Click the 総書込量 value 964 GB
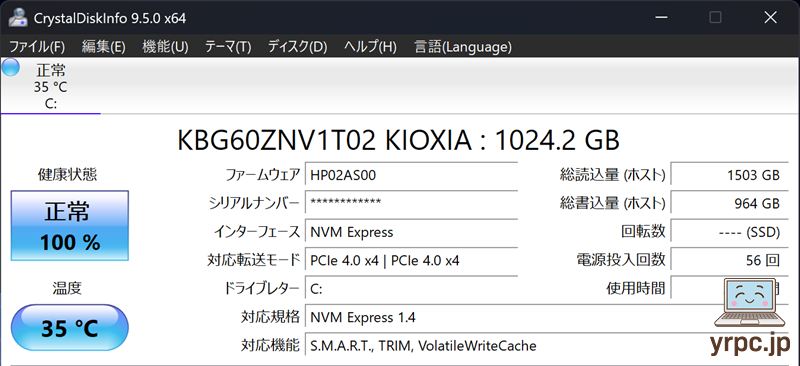Image resolution: width=800 pixels, height=366 pixels. pyautogui.click(x=729, y=204)
